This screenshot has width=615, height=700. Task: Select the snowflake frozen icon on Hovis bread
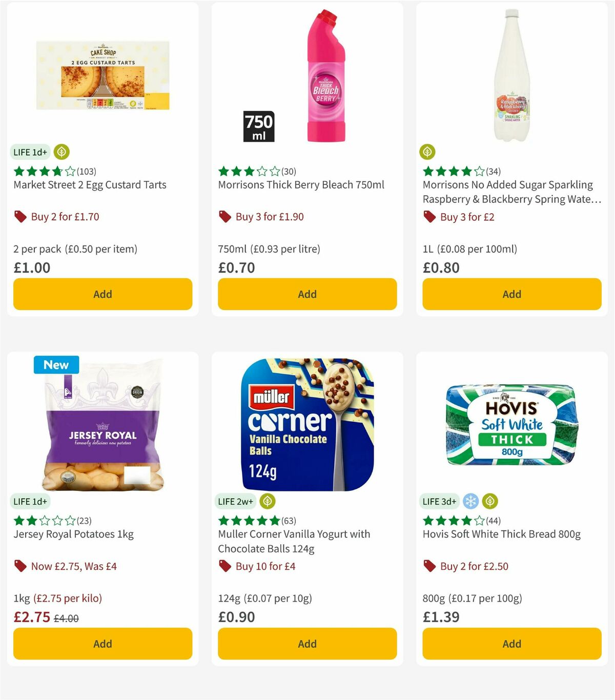(471, 501)
